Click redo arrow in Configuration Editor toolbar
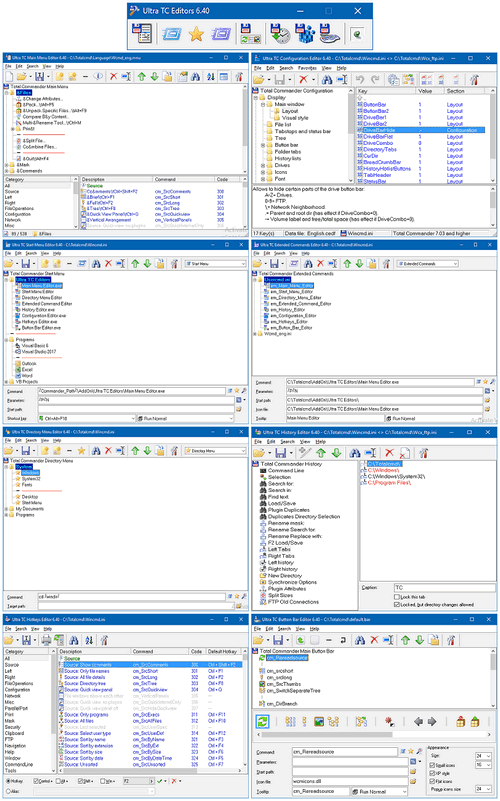 point(375,79)
